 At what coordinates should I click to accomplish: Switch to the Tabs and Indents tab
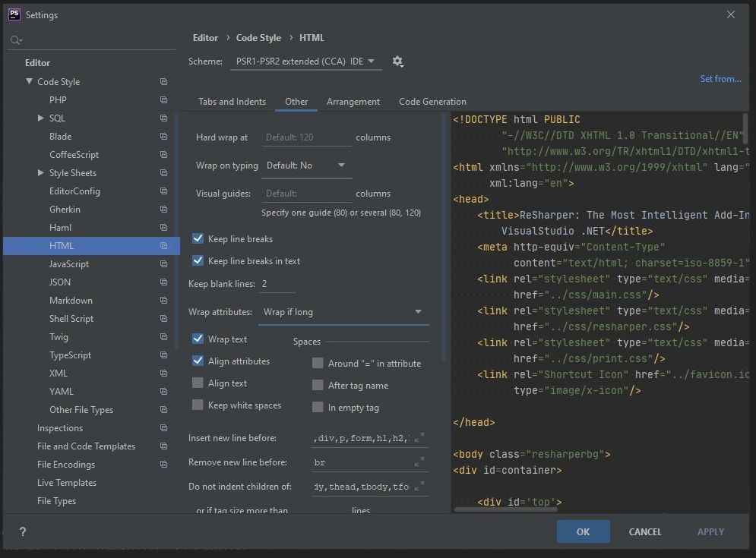tap(232, 102)
